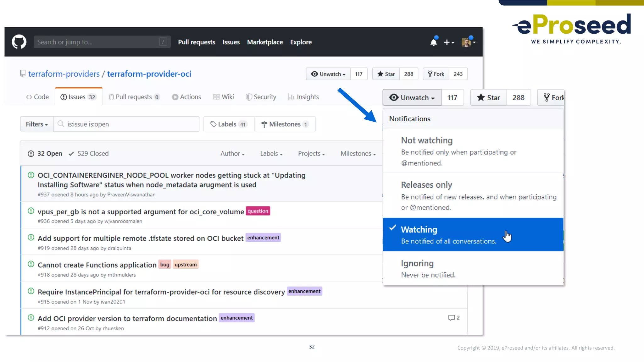Switch to the Actions tab
Viewport: 644px width, 362px height.
pyautogui.click(x=186, y=97)
